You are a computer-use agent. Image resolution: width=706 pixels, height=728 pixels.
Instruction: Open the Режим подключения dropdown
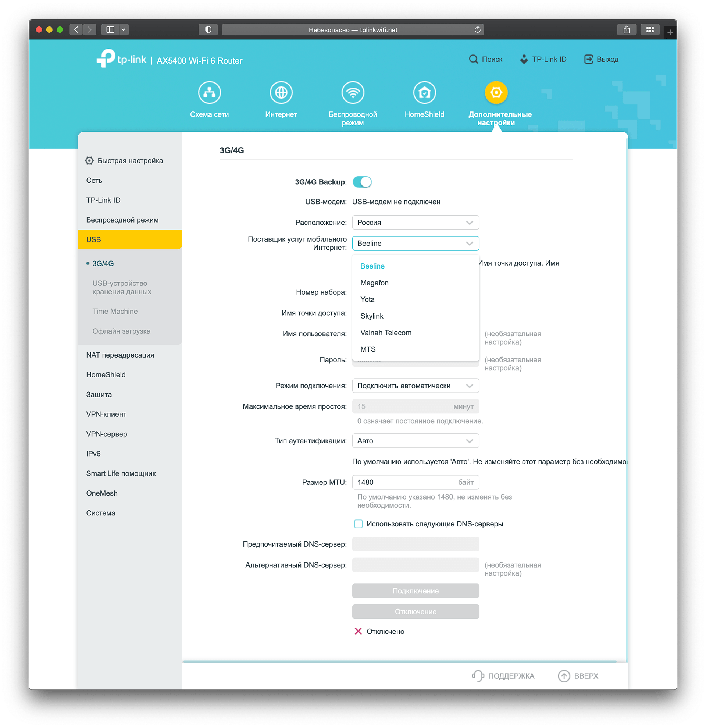pos(416,386)
